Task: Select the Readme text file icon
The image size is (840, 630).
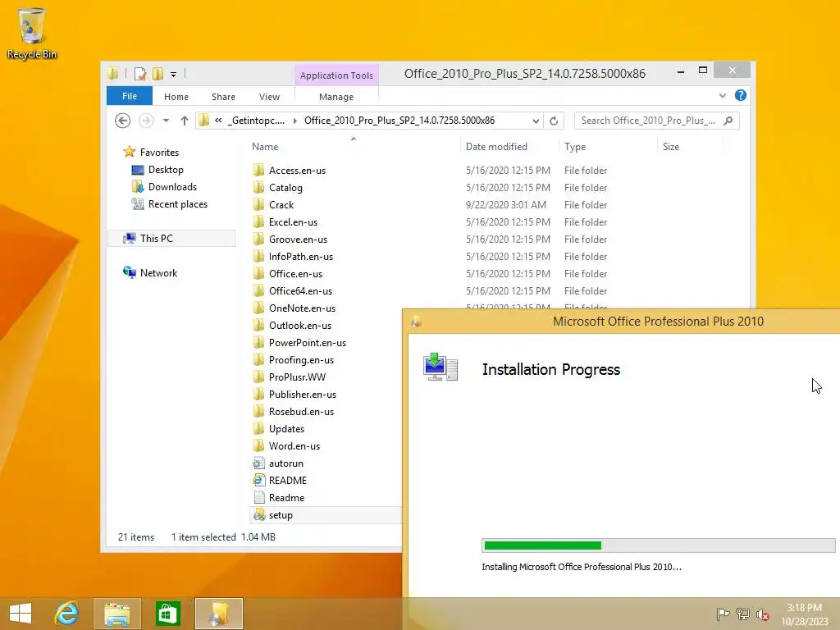Action: (x=258, y=498)
